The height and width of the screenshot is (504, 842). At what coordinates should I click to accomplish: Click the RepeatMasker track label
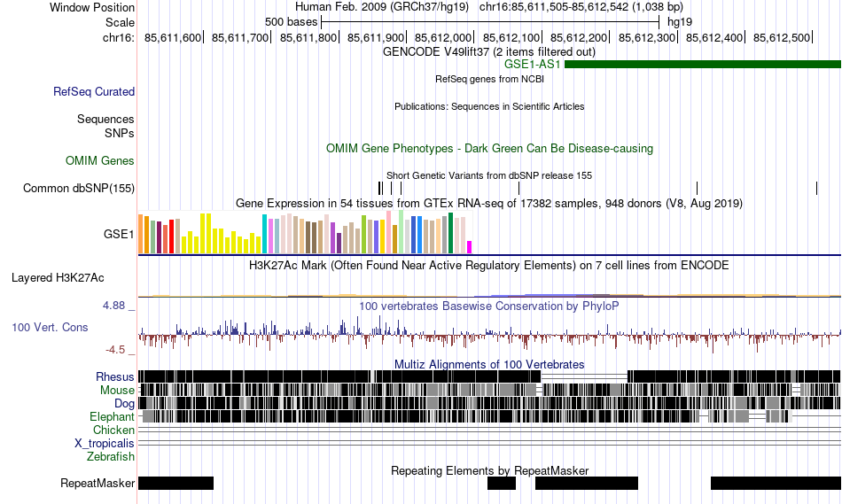click(x=97, y=483)
